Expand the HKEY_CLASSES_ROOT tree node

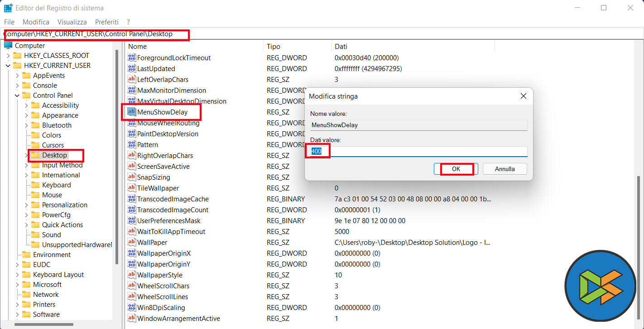tap(8, 56)
